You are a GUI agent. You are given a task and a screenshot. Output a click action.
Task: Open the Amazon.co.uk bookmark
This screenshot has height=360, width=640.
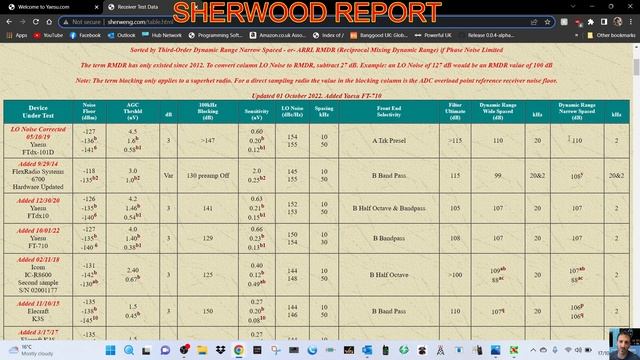[x=278, y=36]
